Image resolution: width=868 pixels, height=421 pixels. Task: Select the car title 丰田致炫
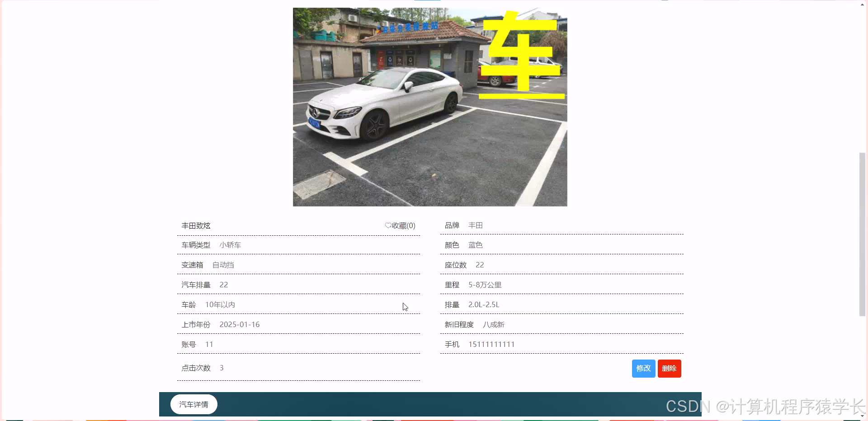point(195,225)
